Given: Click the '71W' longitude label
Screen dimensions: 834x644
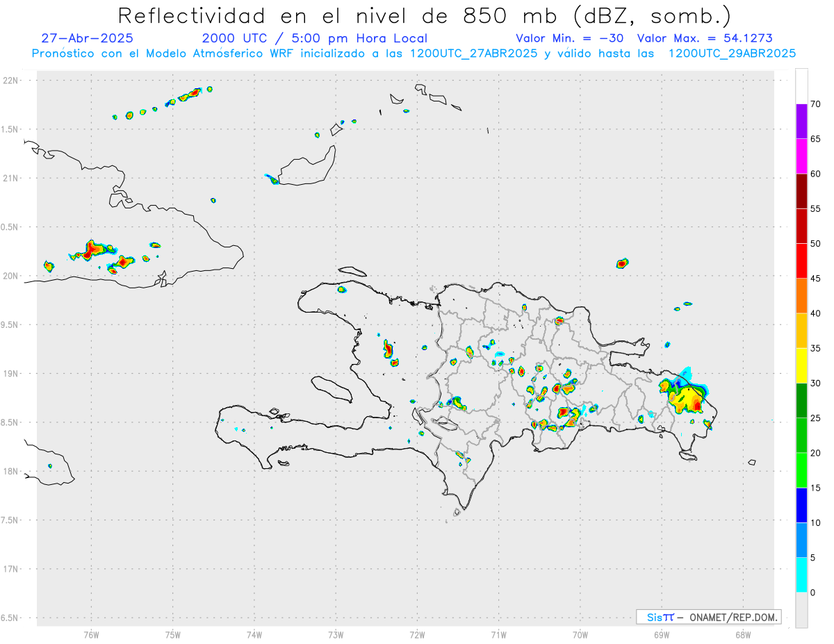Looking at the screenshot, I should 498,634.
